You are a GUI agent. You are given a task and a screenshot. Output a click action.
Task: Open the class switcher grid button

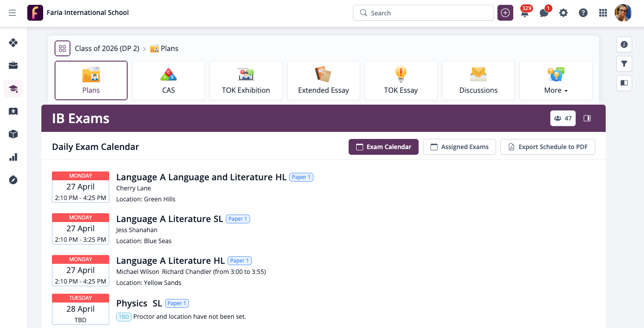pyautogui.click(x=63, y=48)
